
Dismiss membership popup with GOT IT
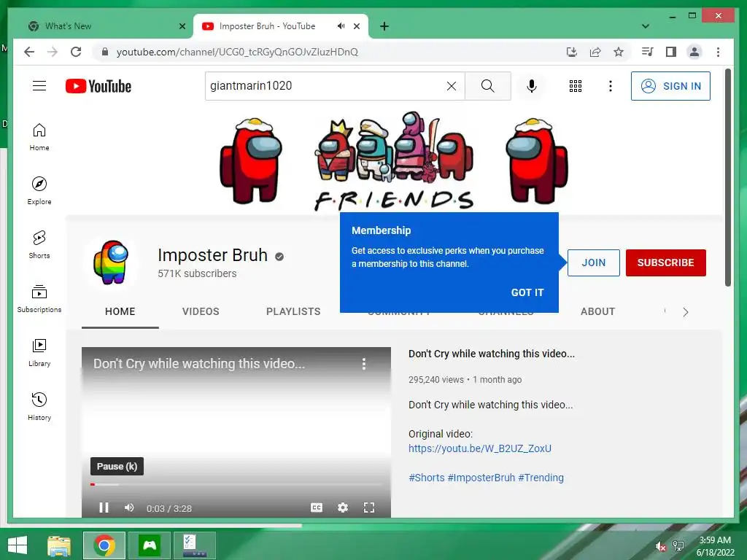pyautogui.click(x=527, y=292)
